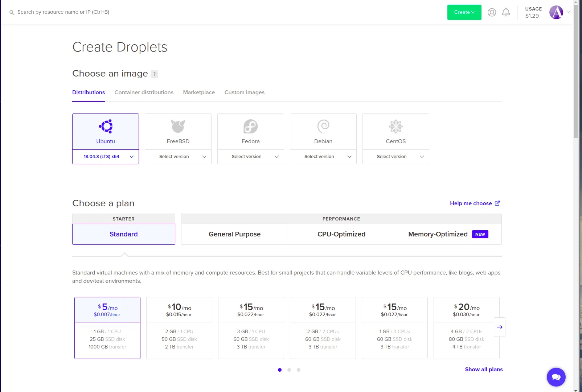Click the STARTER heading label
Image resolution: width=582 pixels, height=392 pixels.
[x=124, y=219]
